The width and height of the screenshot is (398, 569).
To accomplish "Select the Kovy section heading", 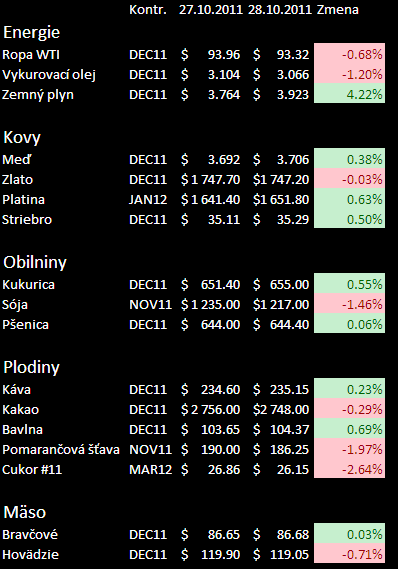I will pos(22,138).
